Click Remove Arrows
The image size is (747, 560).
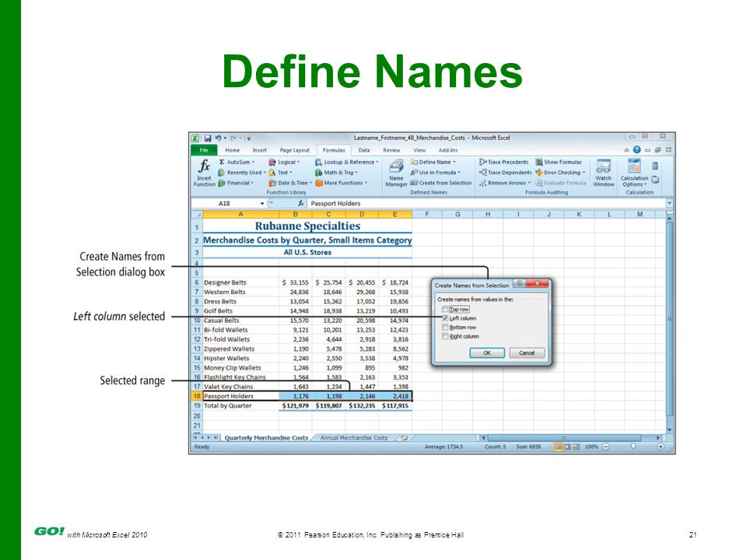[x=505, y=183]
